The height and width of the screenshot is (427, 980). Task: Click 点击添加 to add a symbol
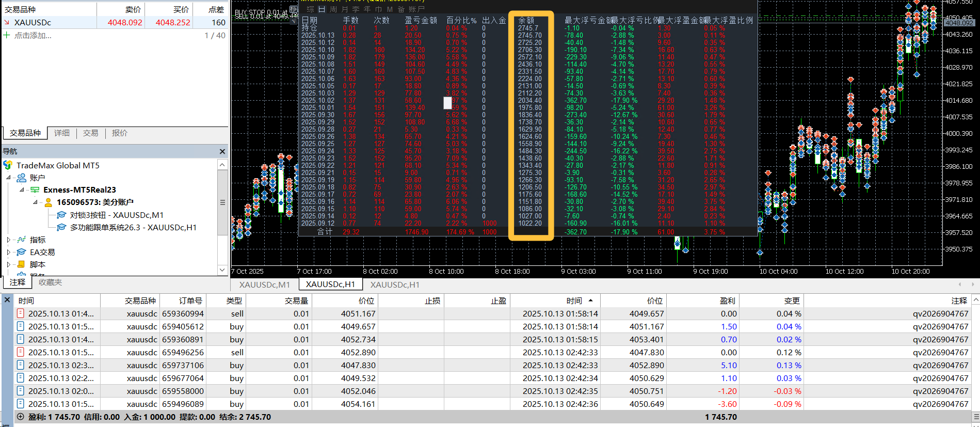pyautogui.click(x=33, y=36)
